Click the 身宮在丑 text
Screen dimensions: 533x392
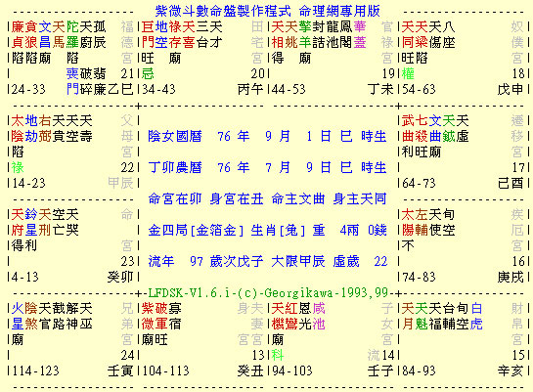point(237,198)
